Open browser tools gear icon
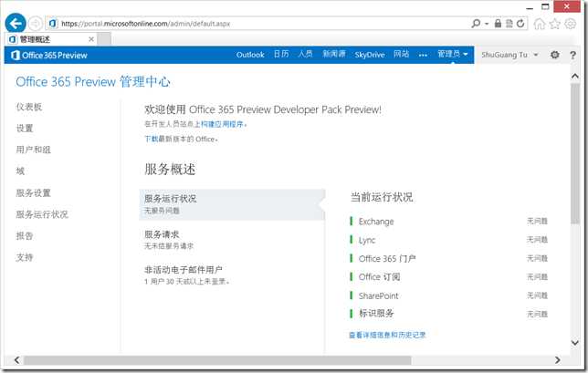 tap(571, 24)
